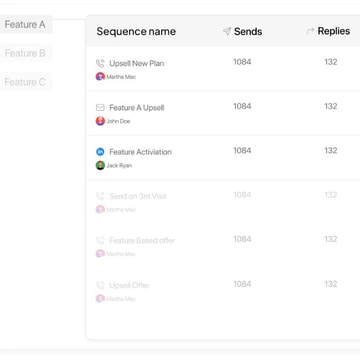This screenshot has height=360, width=360.
Task: Open the Upsell Offer sequence
Action: [x=129, y=285]
